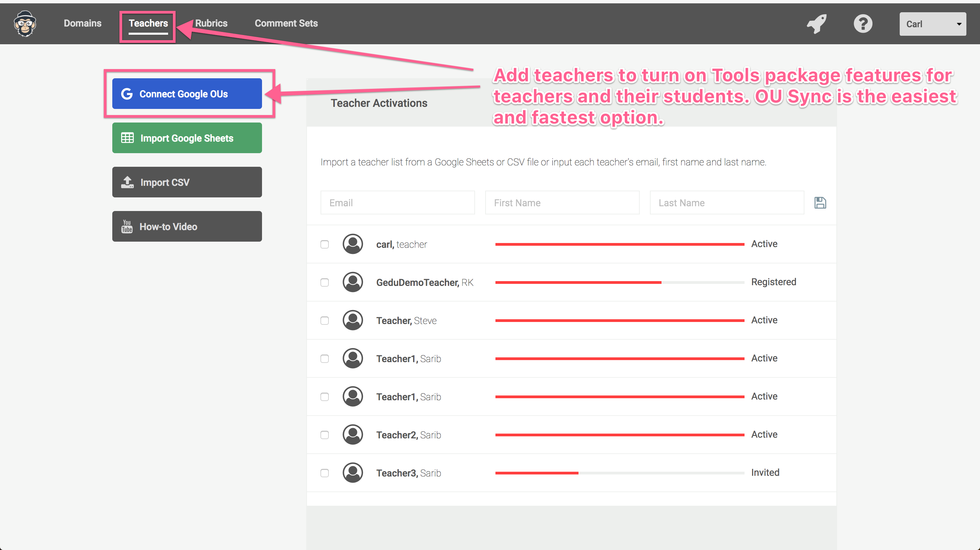
Task: Tick the Teacher2, Sarib checkbox
Action: [x=325, y=435]
